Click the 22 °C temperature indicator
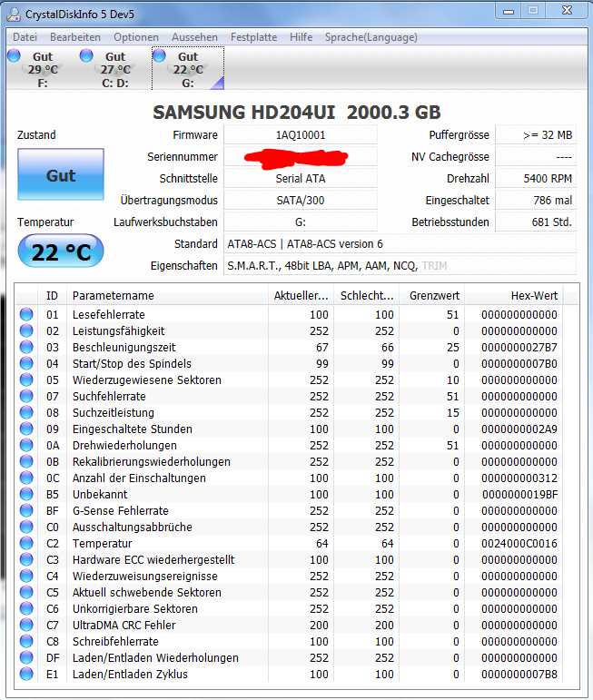 coord(61,251)
